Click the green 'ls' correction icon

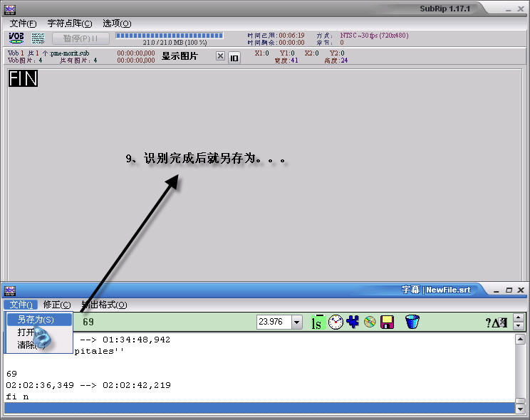318,322
